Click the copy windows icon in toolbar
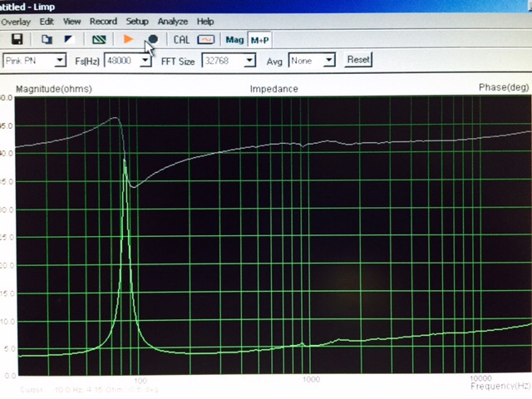The height and width of the screenshot is (399, 532). (x=47, y=39)
